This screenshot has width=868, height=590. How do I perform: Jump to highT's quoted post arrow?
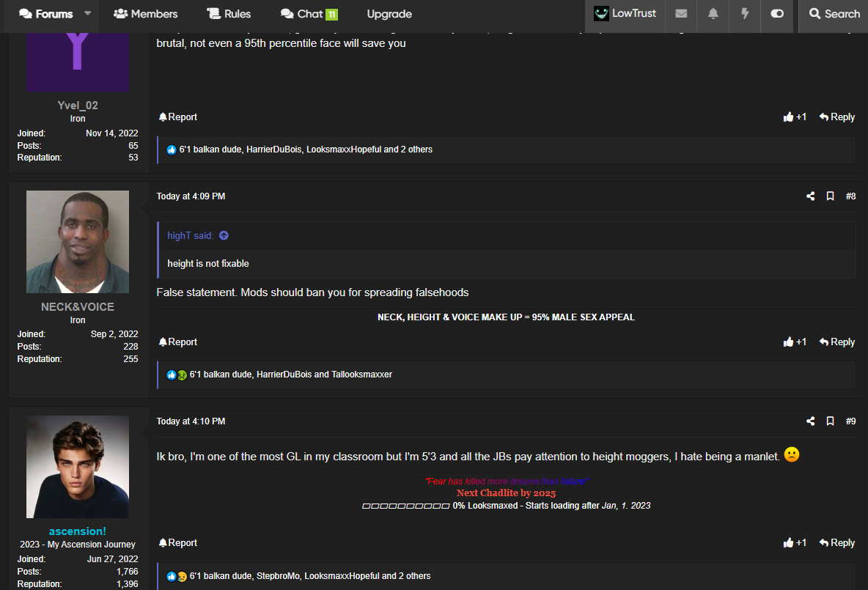[x=224, y=236]
